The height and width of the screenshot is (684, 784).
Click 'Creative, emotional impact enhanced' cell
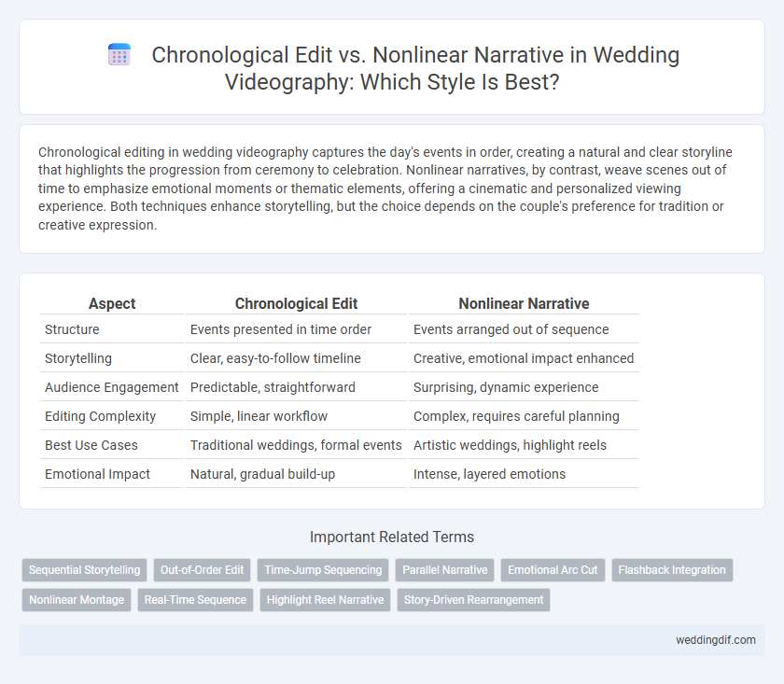[524, 358]
